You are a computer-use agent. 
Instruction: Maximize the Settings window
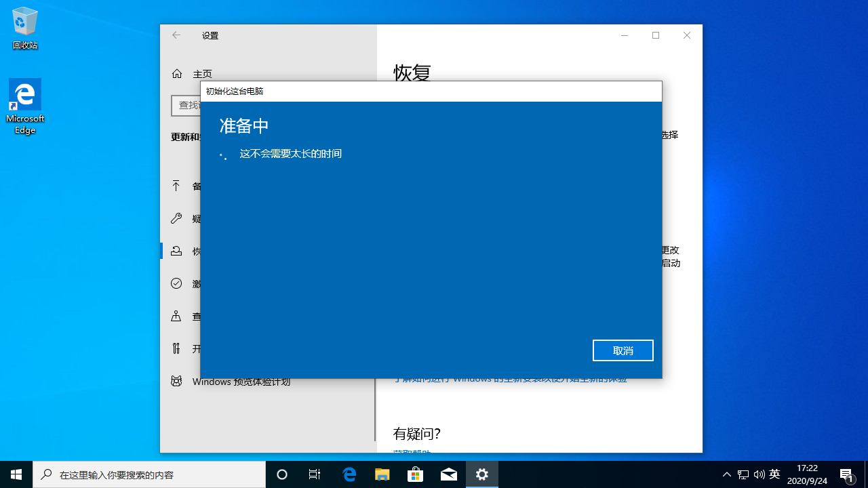pyautogui.click(x=656, y=35)
